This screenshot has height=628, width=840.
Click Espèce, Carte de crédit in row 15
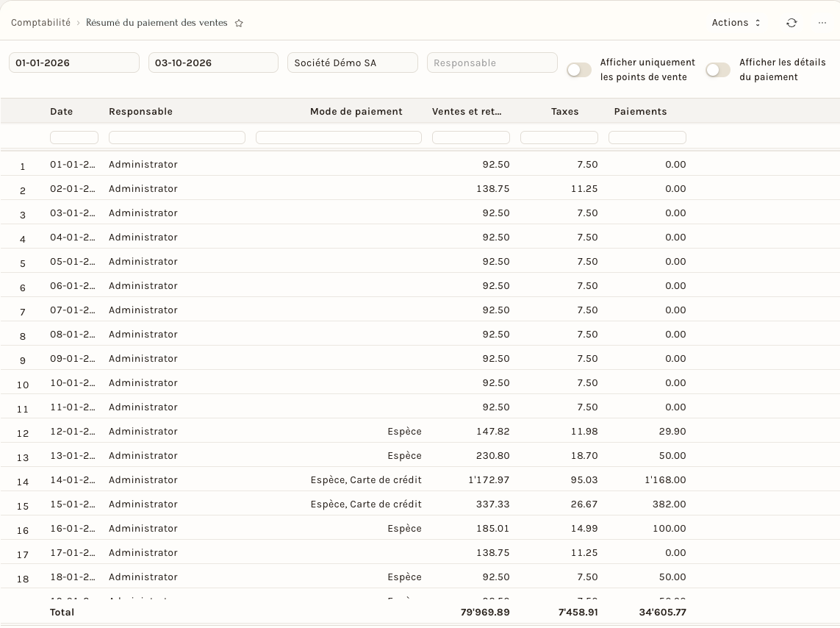click(366, 504)
